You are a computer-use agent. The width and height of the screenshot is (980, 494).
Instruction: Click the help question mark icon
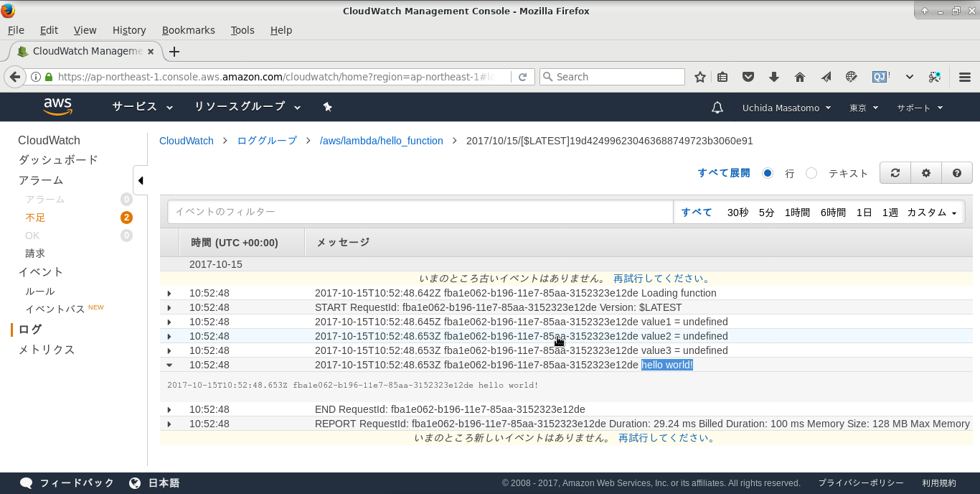pyautogui.click(x=957, y=172)
